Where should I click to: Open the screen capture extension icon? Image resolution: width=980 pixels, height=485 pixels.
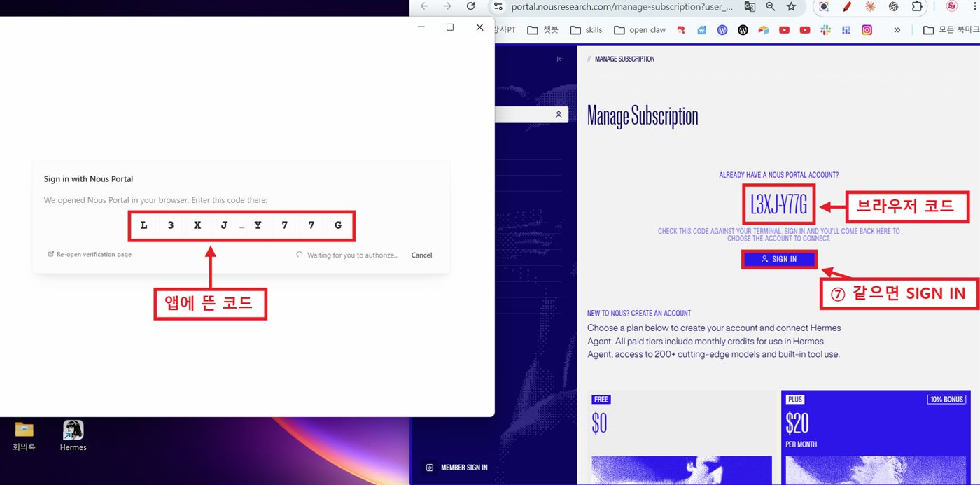[x=824, y=6]
